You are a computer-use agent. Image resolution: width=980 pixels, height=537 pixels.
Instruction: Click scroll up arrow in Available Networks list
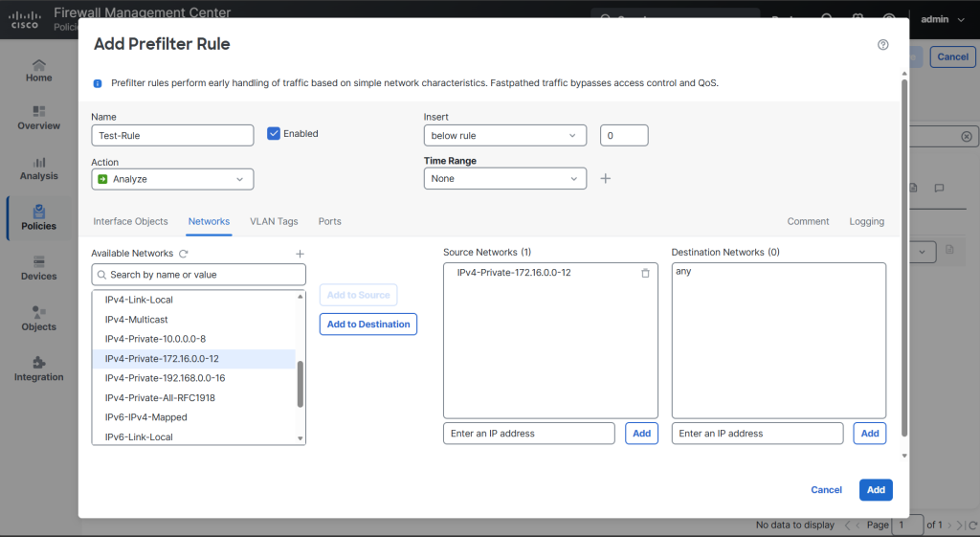(300, 297)
